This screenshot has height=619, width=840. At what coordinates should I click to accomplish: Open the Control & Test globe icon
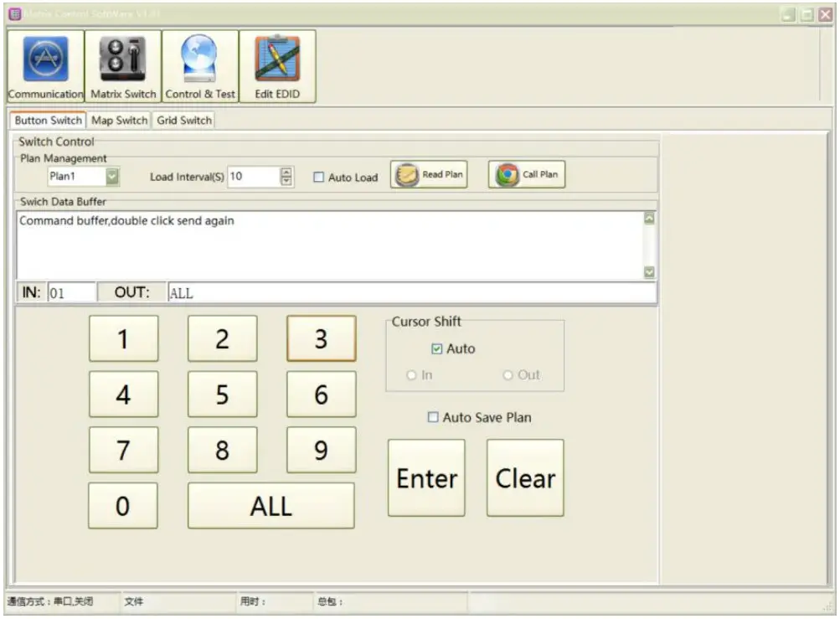pos(200,66)
